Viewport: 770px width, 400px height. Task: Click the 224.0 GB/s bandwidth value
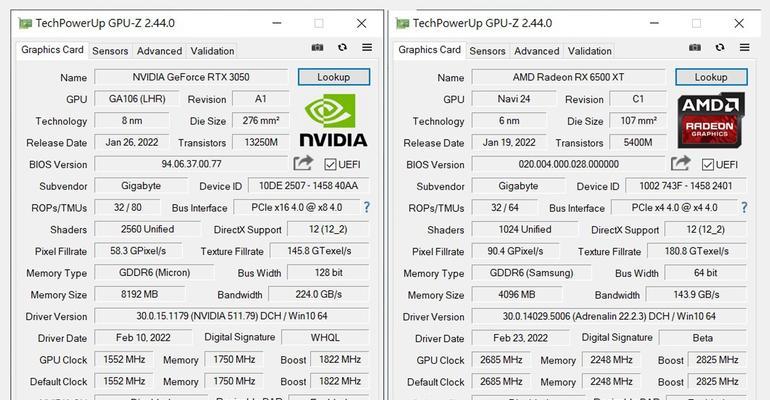click(319, 294)
